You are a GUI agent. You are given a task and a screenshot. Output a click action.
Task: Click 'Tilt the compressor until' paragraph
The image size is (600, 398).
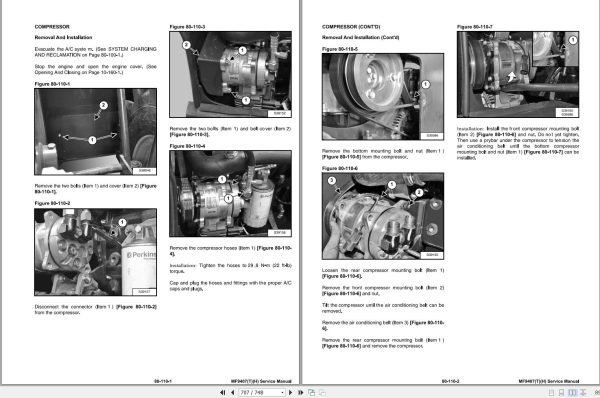point(383,308)
